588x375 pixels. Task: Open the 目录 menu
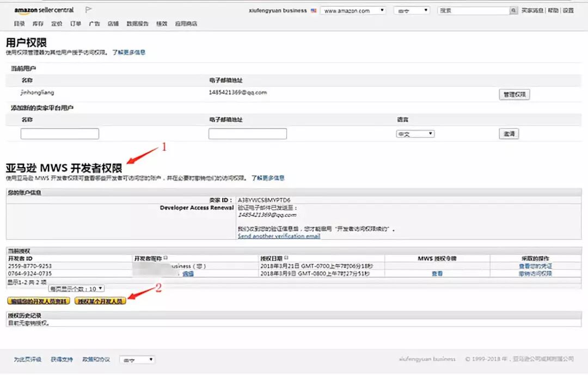[x=19, y=23]
